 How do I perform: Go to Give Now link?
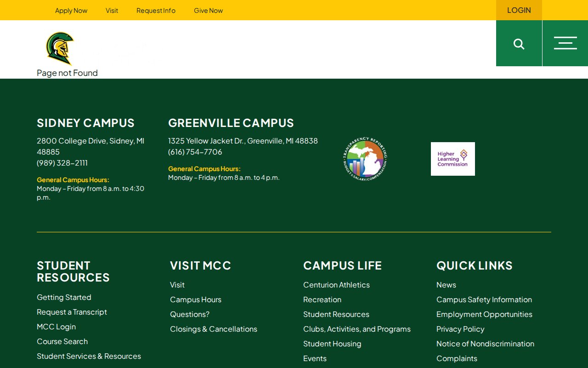[208, 11]
